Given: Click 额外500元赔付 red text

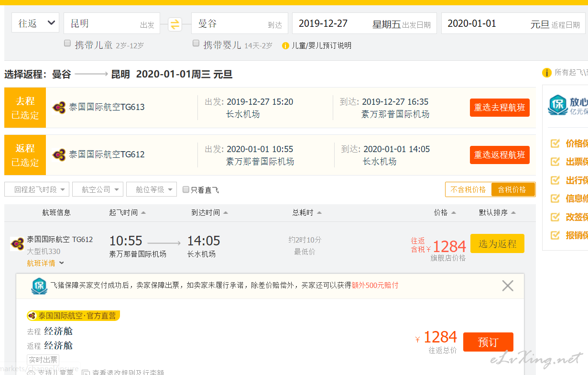Looking at the screenshot, I should click(x=375, y=286).
